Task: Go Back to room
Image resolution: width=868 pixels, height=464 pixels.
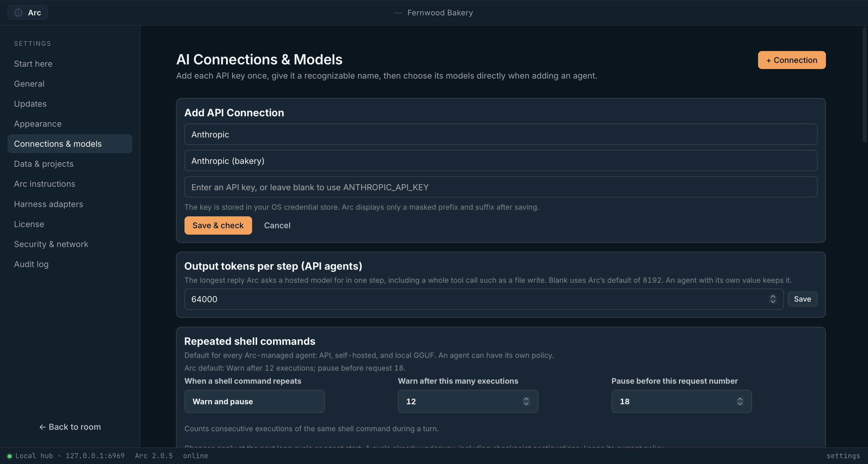Action: point(70,427)
